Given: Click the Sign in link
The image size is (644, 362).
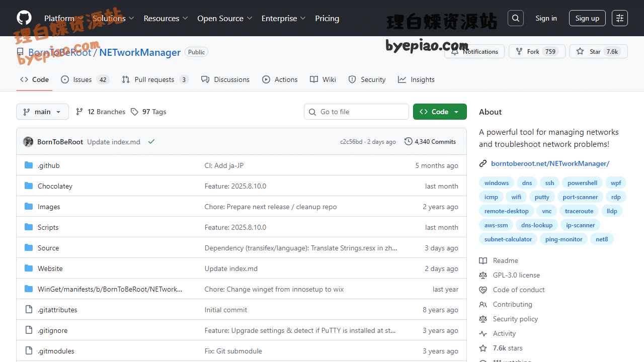Looking at the screenshot, I should 546,18.
